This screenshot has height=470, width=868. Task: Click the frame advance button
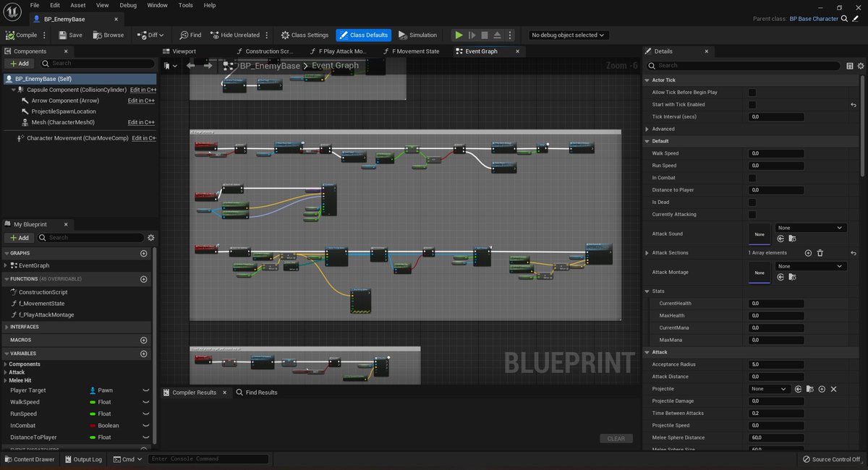coord(472,35)
